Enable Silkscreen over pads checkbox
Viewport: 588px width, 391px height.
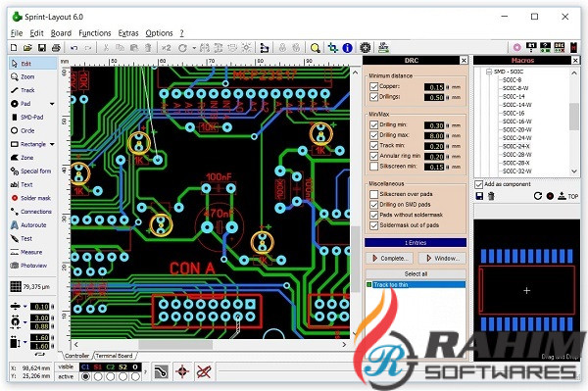pyautogui.click(x=373, y=194)
